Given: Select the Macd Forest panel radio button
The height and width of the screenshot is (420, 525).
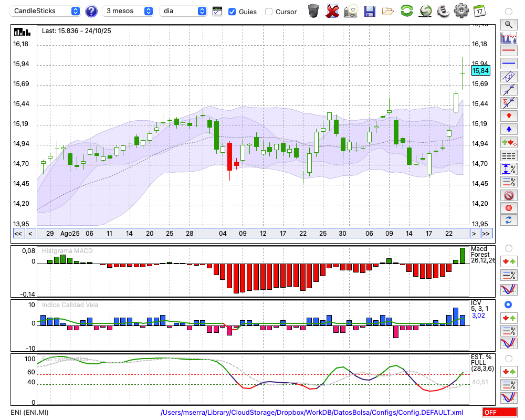Looking at the screenshot, I should (x=508, y=248).
